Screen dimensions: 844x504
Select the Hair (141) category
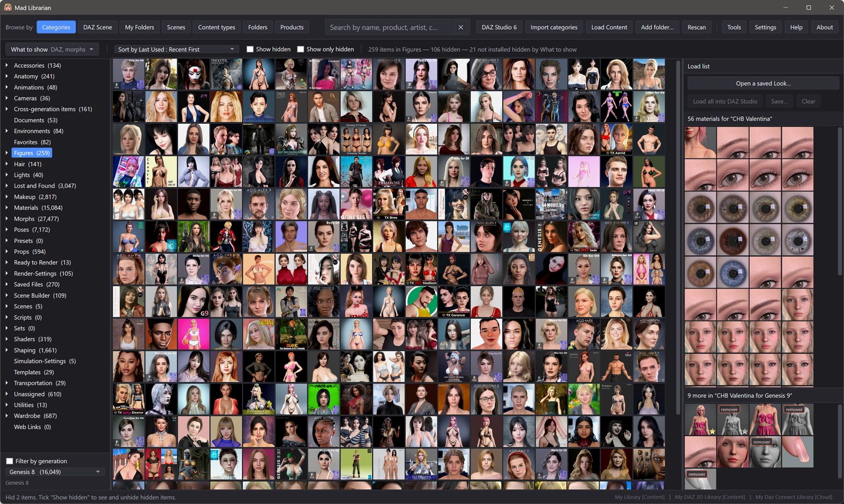tap(27, 164)
